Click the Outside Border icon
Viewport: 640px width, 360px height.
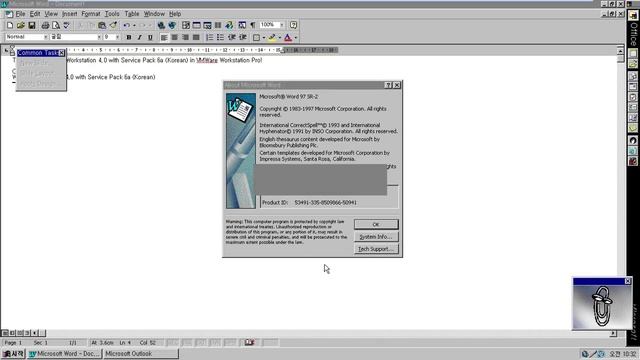(x=256, y=38)
